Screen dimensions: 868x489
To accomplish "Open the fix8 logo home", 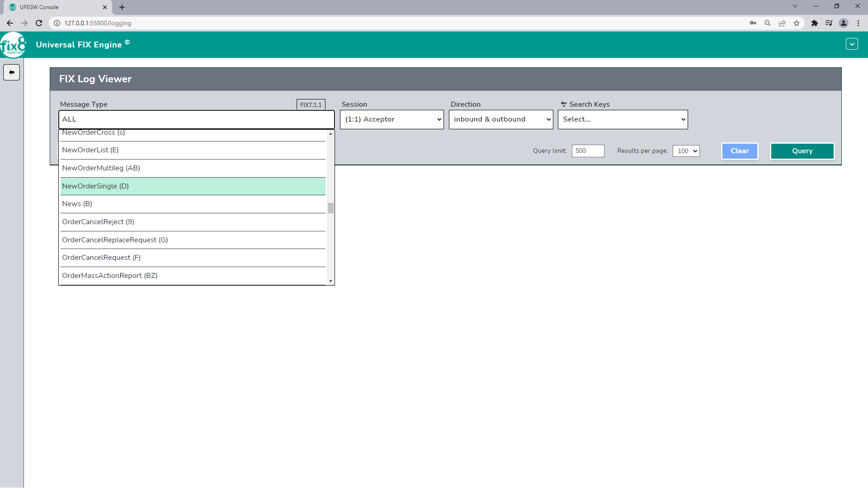I will pyautogui.click(x=14, y=45).
